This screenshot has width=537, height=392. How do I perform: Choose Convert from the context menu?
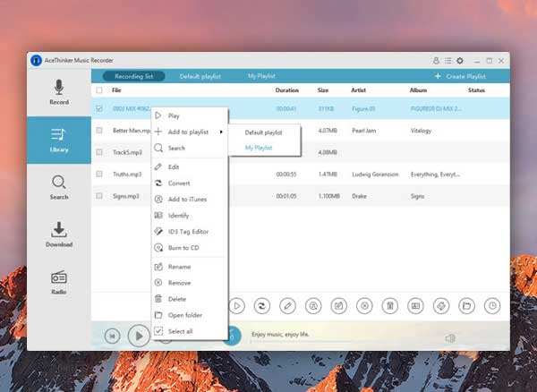190,183
